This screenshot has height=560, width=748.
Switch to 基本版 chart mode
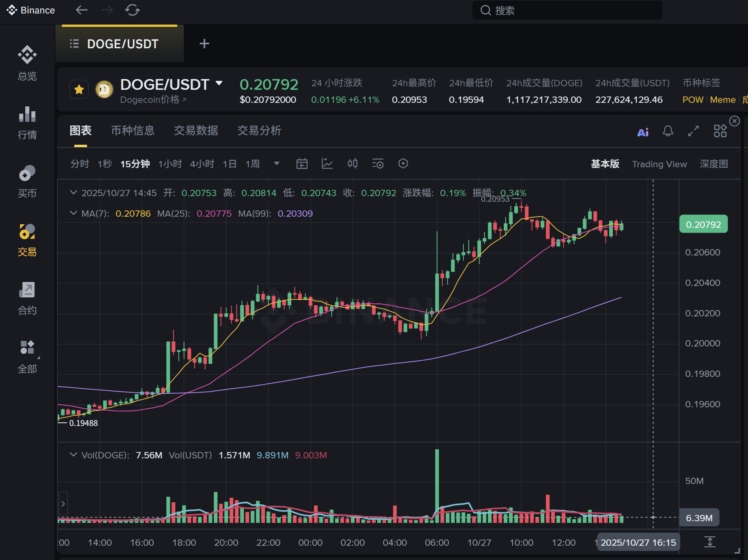click(x=605, y=164)
